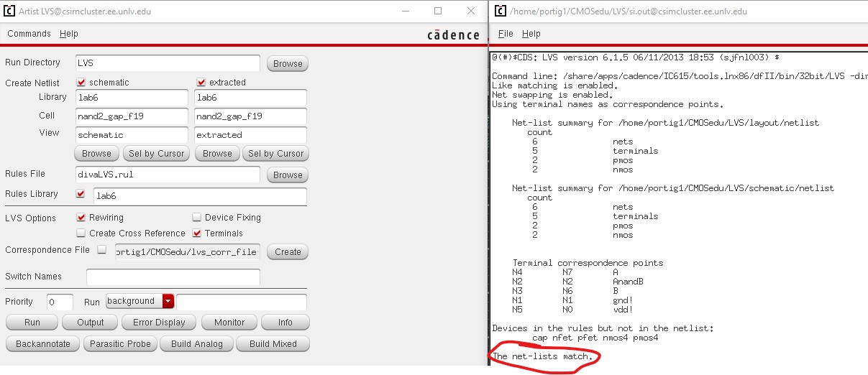Screen dimensions: 868x375
Task: Click Browse under the schematic column
Action: pos(96,153)
